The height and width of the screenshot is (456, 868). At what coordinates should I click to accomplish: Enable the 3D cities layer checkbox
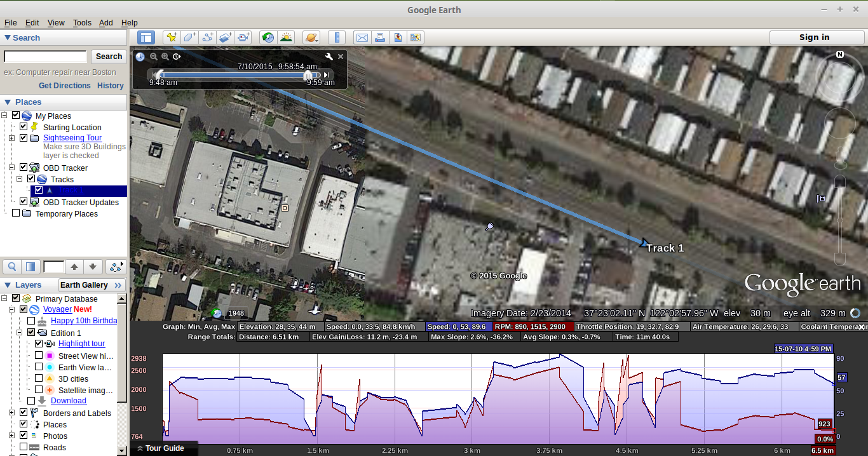click(x=39, y=379)
